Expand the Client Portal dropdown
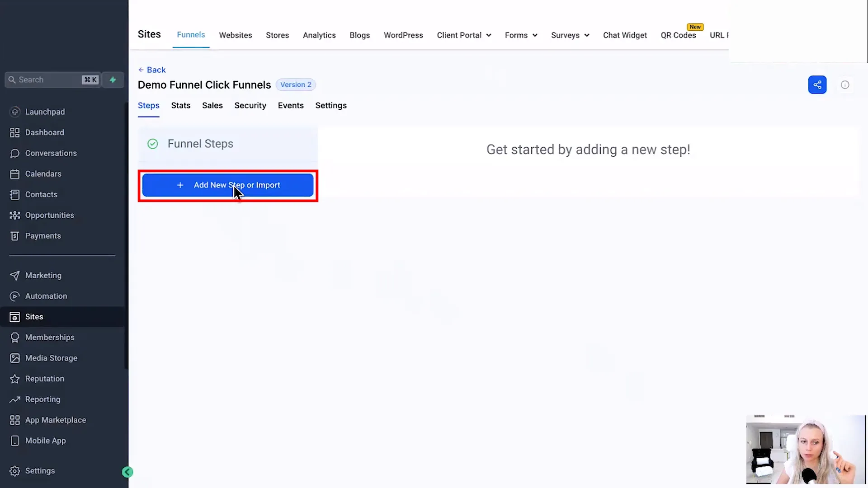This screenshot has width=868, height=488. (x=464, y=35)
